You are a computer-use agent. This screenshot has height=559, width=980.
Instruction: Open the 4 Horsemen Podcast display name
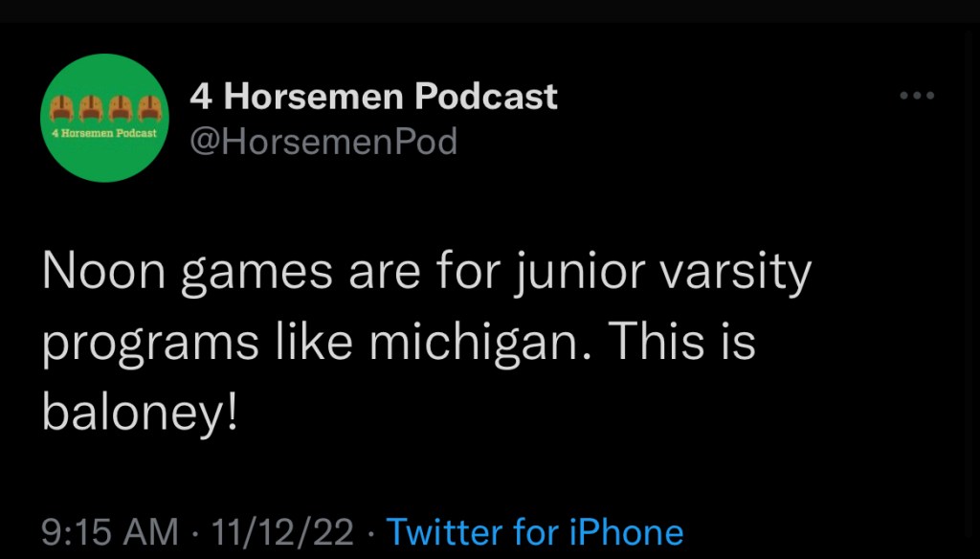point(373,96)
